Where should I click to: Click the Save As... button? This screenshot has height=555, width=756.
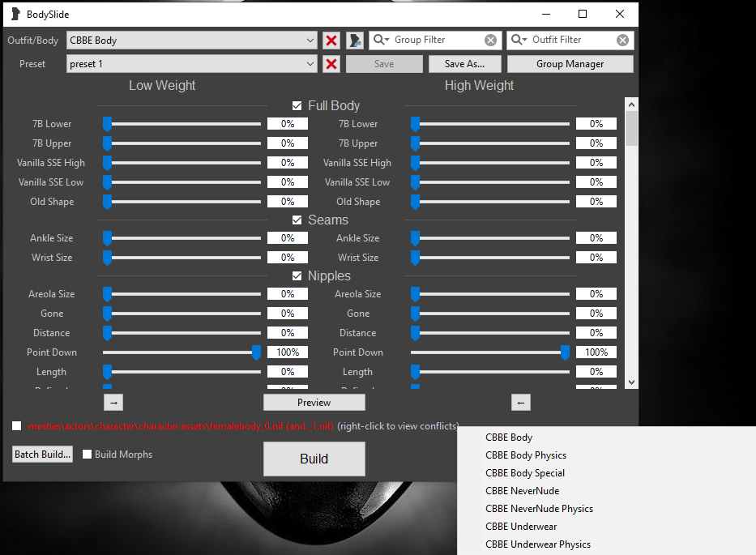[465, 64]
